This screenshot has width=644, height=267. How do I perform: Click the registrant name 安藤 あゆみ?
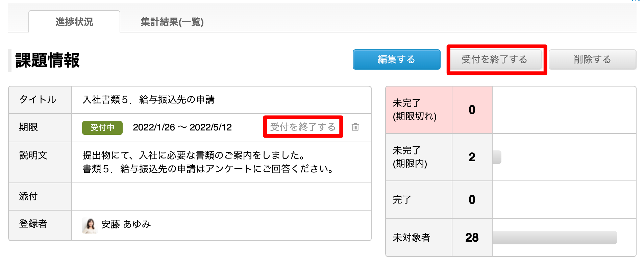click(126, 224)
